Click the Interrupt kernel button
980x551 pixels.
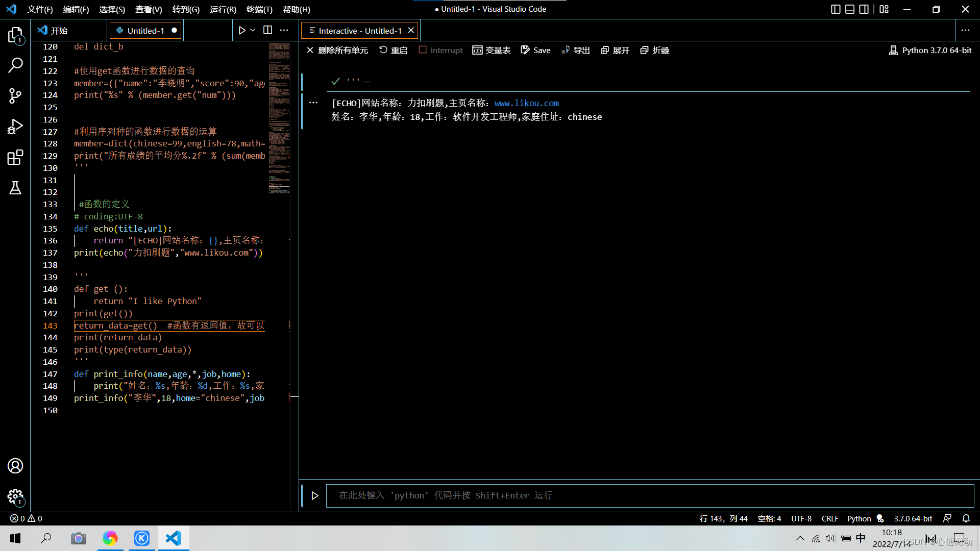tap(440, 50)
